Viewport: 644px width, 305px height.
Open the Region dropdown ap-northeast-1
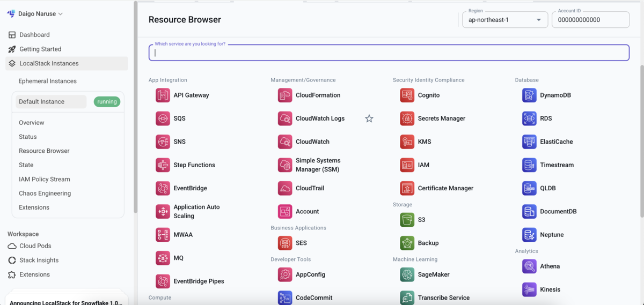pyautogui.click(x=505, y=20)
